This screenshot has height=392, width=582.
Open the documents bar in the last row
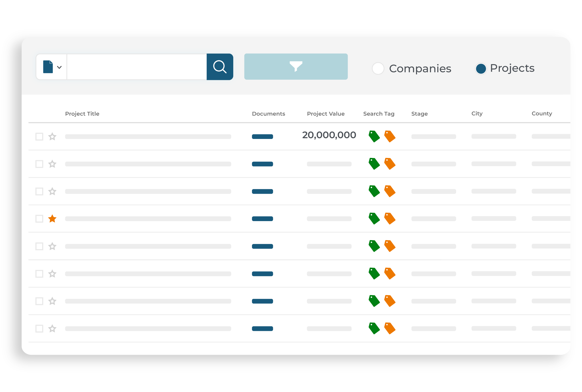click(x=262, y=329)
